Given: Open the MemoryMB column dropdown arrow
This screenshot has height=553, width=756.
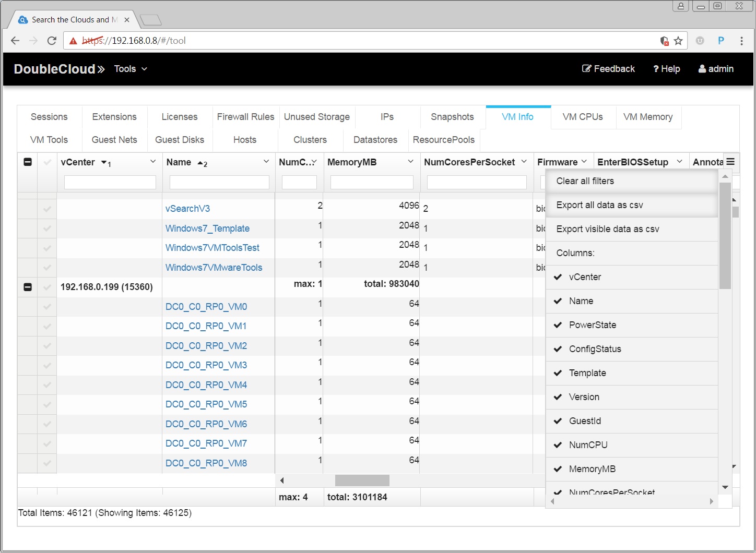Looking at the screenshot, I should click(410, 162).
